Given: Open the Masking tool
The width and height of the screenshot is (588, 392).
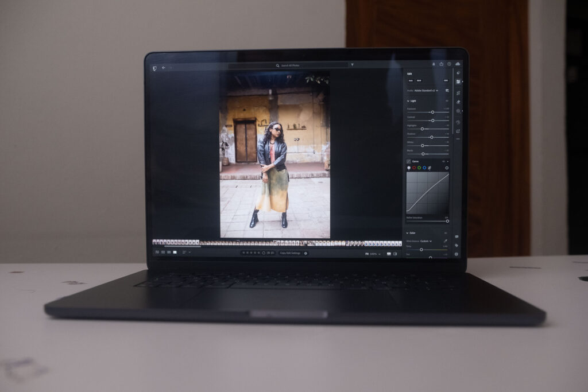Looking at the screenshot, I should [x=458, y=111].
